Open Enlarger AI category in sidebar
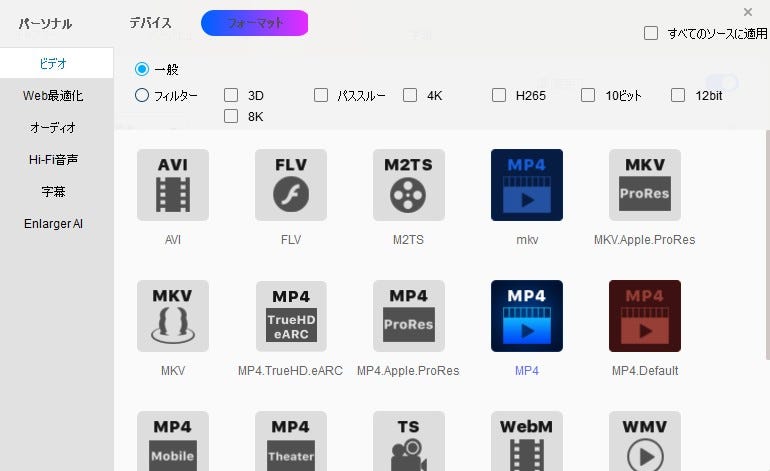The image size is (770, 471). tap(53, 223)
